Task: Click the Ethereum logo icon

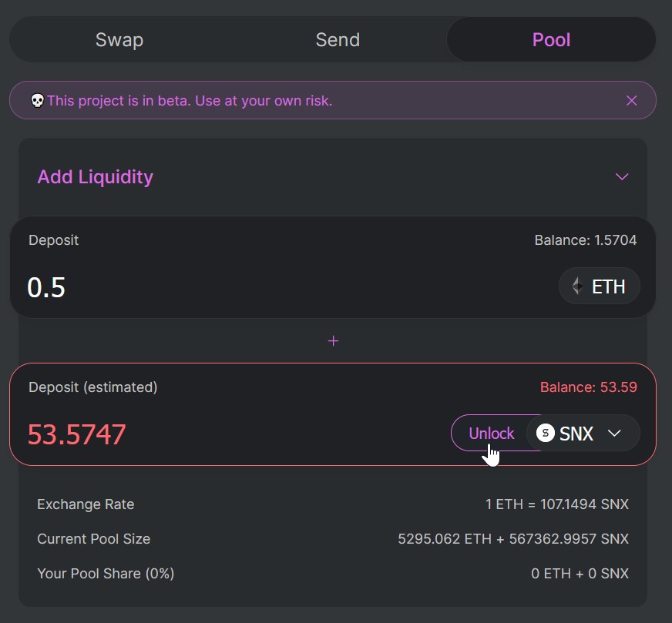Action: pos(578,286)
